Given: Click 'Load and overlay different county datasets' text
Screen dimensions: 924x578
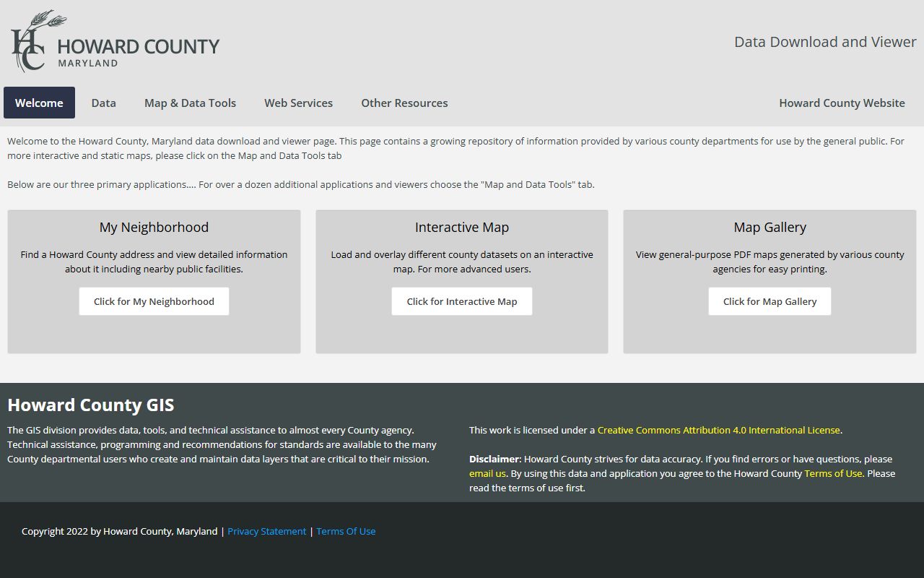Looking at the screenshot, I should pos(462,262).
